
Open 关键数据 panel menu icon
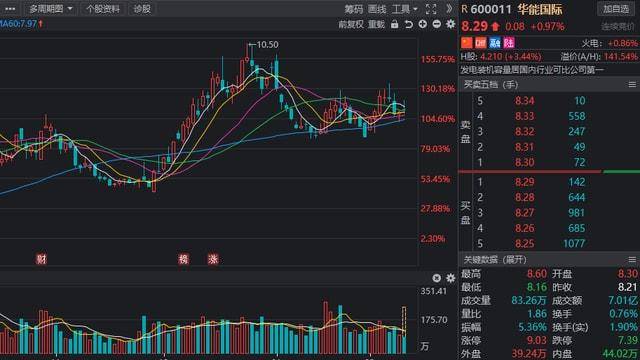(x=632, y=260)
